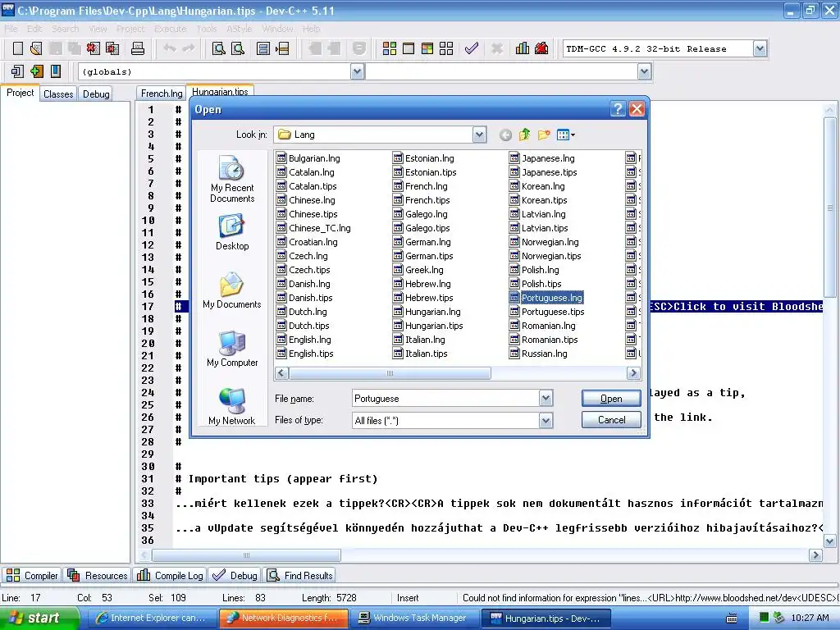Screen dimensions: 840x630
Task: Click the Cancel button in dialog
Action: tap(611, 419)
